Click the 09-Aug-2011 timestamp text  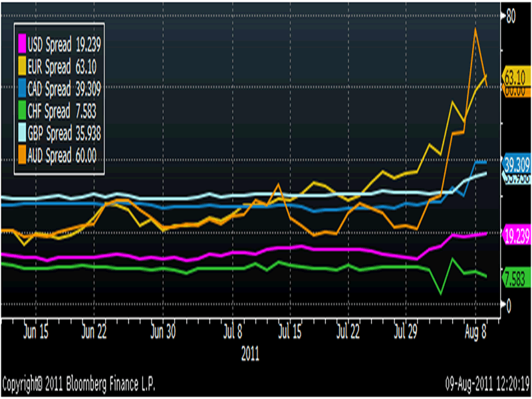(487, 384)
